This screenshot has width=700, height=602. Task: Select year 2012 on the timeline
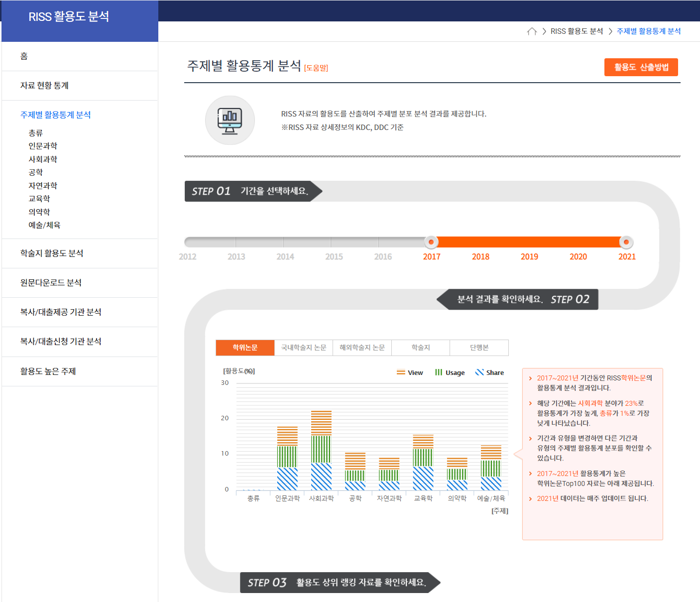188,257
